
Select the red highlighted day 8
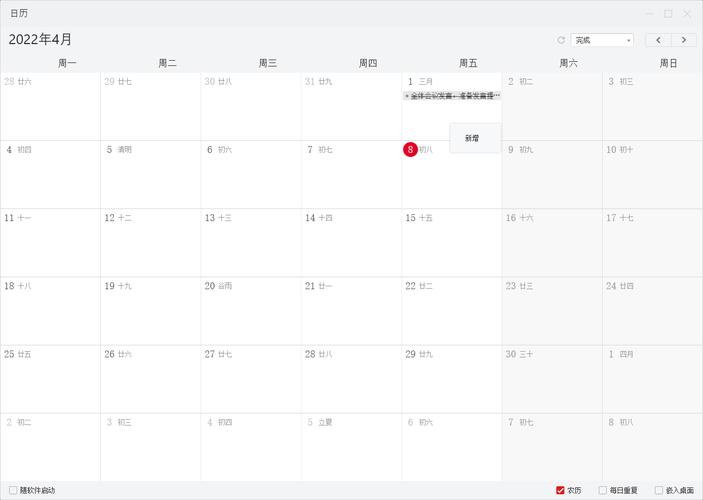[x=410, y=149]
